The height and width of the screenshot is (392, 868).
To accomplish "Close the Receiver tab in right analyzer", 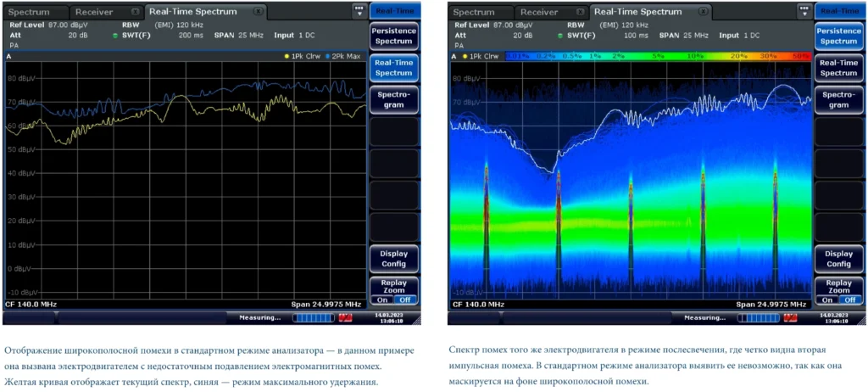I will [579, 12].
